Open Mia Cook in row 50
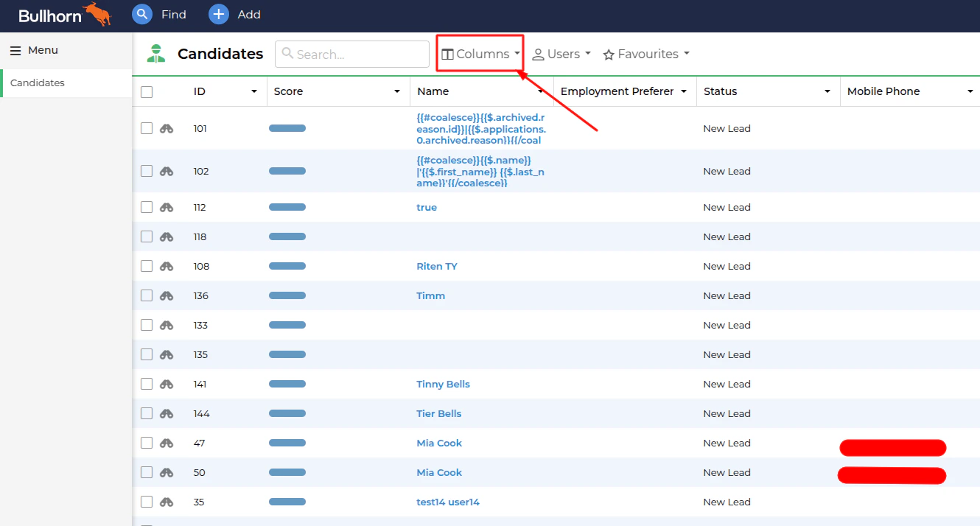This screenshot has width=980, height=526. pyautogui.click(x=439, y=472)
